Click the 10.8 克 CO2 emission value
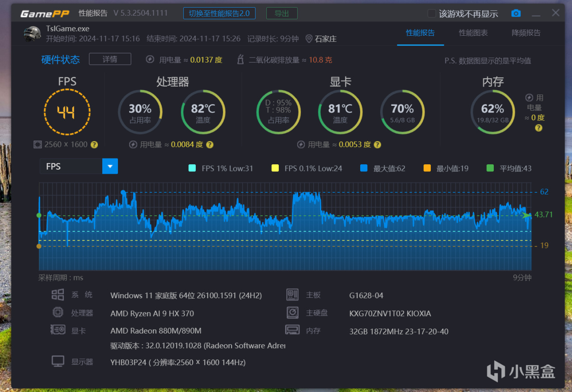 click(x=320, y=60)
